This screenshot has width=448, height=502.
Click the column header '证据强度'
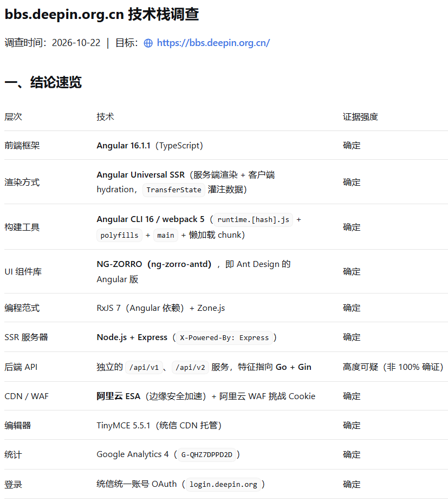pos(360,117)
